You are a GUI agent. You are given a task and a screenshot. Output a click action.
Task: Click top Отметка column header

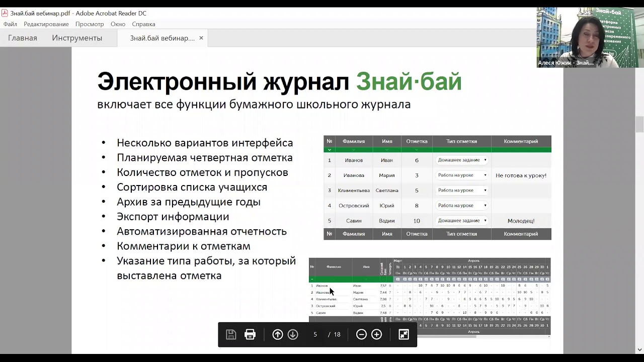click(417, 141)
